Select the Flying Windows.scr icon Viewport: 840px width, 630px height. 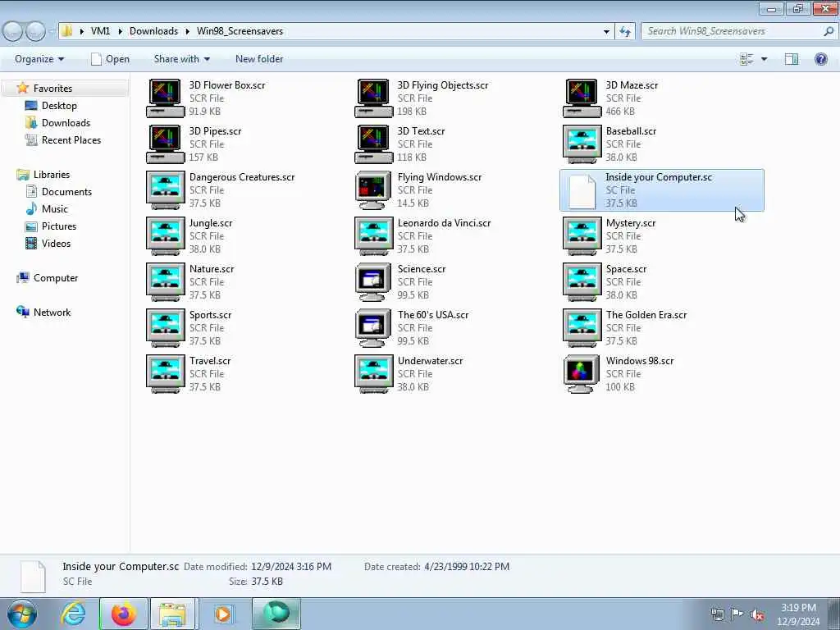(x=373, y=190)
